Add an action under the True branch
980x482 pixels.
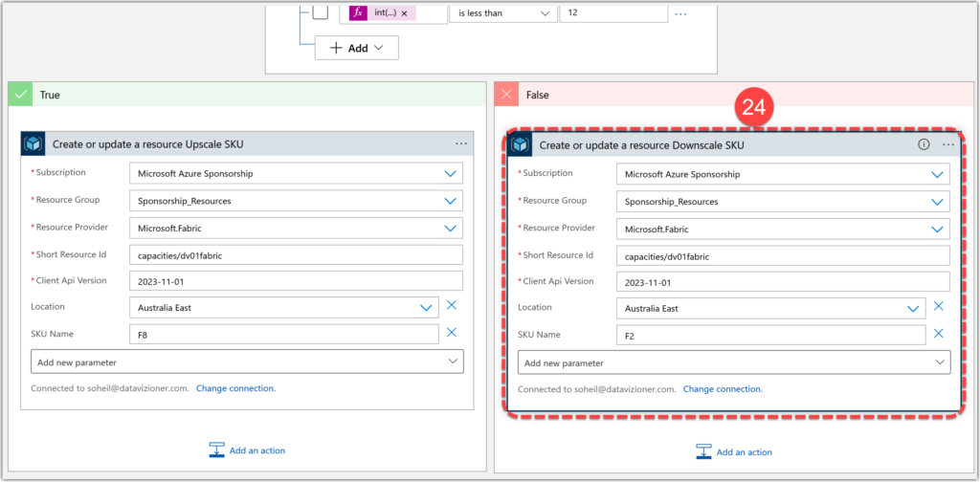(x=247, y=450)
